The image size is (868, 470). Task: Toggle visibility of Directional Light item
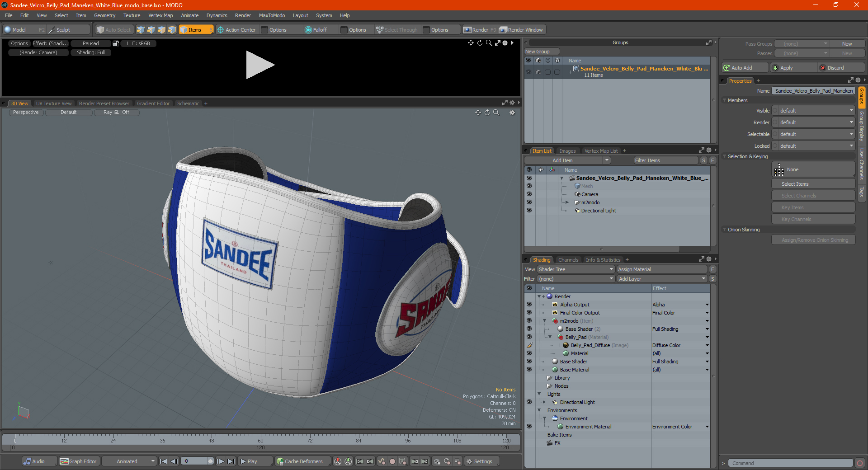pyautogui.click(x=529, y=211)
